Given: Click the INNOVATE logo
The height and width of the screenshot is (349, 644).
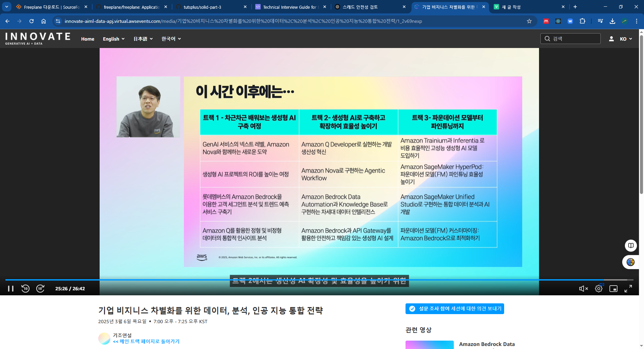Looking at the screenshot, I should coord(38,39).
